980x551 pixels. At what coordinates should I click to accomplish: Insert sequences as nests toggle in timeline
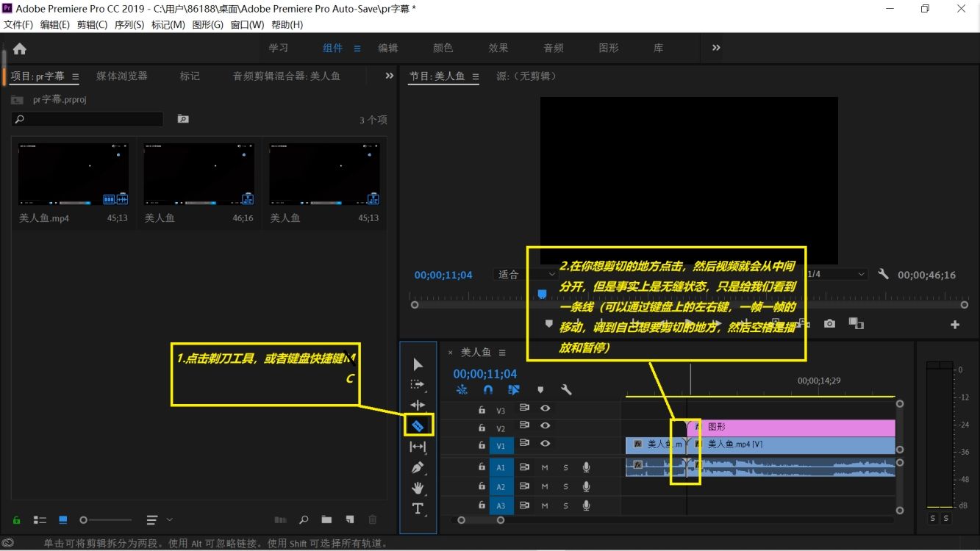point(462,390)
